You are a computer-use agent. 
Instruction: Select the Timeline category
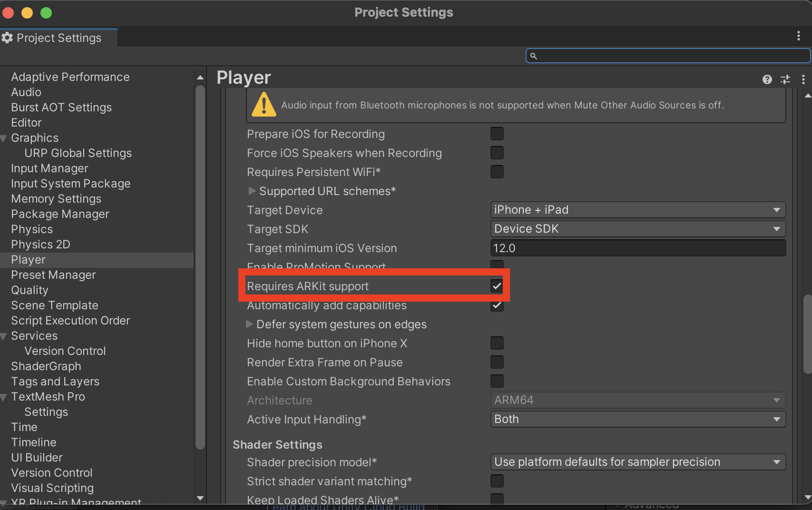click(34, 442)
